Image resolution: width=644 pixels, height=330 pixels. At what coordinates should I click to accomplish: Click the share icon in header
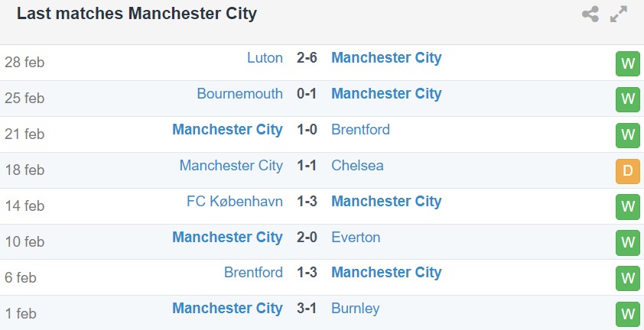(x=590, y=14)
